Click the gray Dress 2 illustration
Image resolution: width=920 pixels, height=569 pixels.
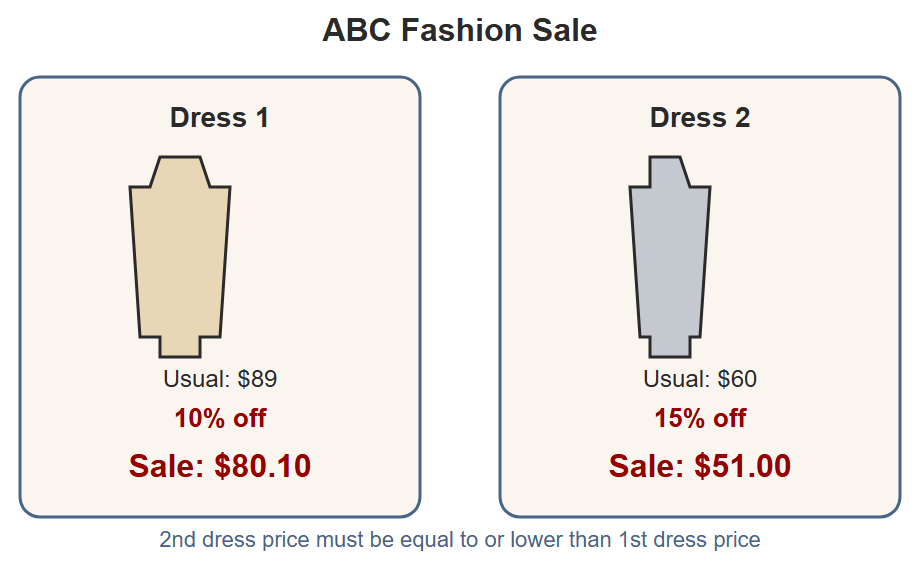tap(669, 256)
